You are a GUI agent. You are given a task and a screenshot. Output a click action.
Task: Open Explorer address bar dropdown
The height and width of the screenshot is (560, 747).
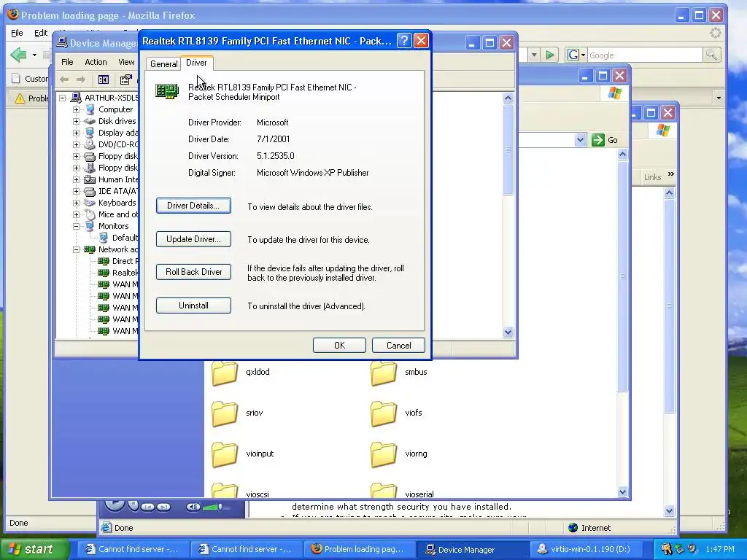tap(580, 140)
